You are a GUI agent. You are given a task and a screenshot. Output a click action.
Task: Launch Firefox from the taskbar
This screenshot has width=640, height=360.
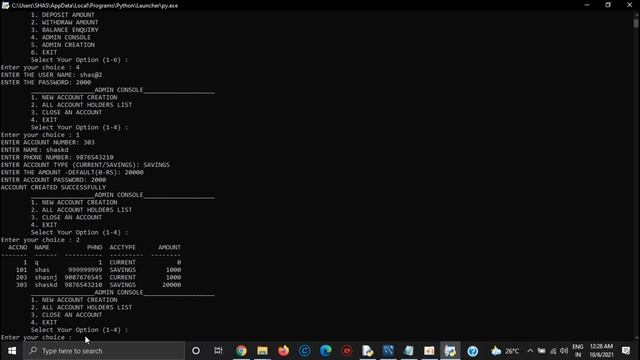[x=283, y=351]
